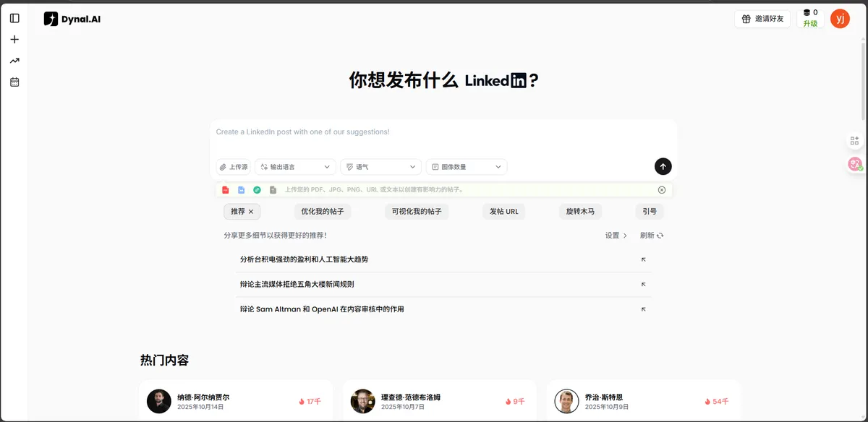This screenshot has width=868, height=422.
Task: Dismiss the upload banner with the X
Action: (662, 189)
